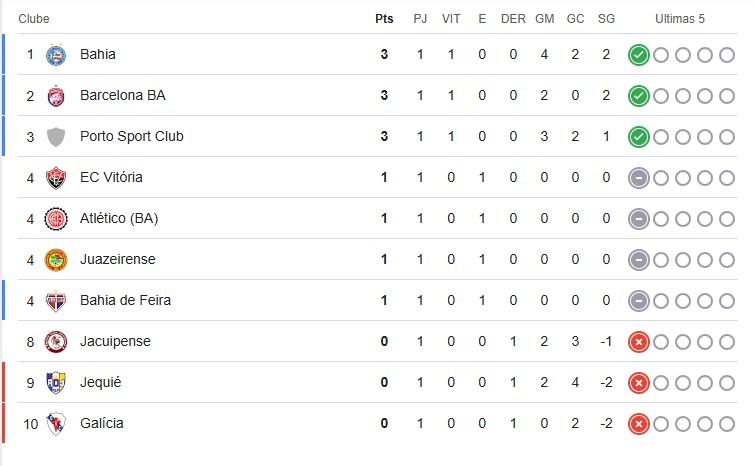Click the Bahia club crest icon
754x466 pixels.
(56, 54)
